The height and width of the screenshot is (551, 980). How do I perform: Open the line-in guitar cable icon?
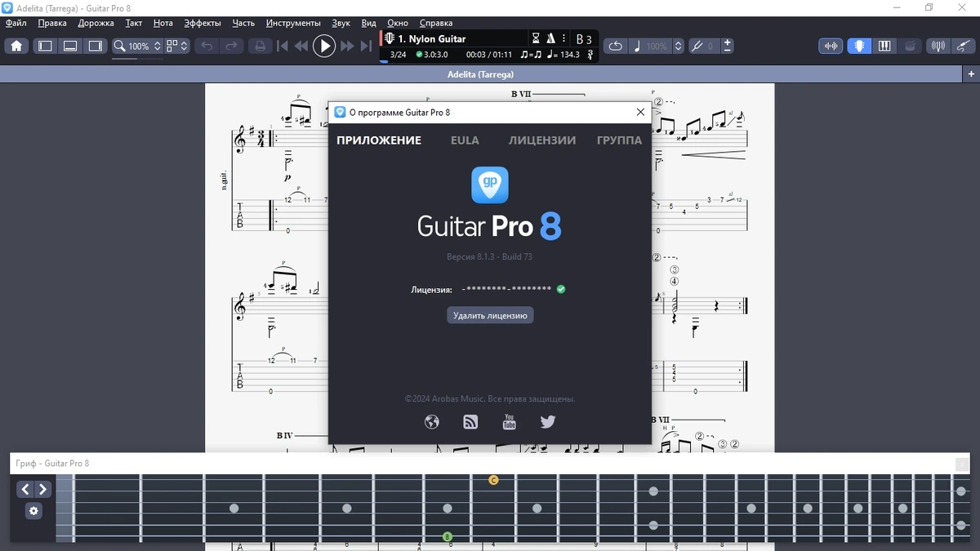964,47
